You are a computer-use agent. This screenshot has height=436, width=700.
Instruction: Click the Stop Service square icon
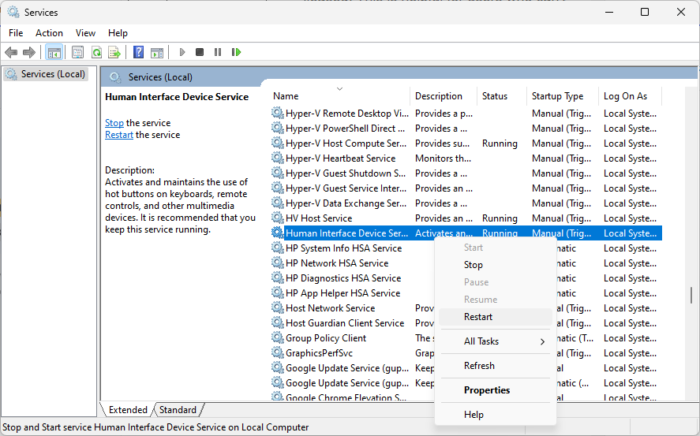(200, 52)
